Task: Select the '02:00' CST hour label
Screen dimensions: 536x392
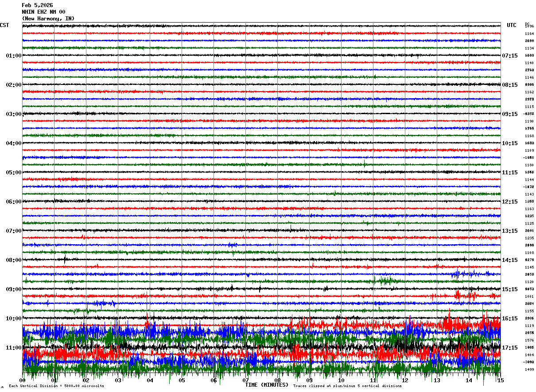Action: click(x=14, y=85)
